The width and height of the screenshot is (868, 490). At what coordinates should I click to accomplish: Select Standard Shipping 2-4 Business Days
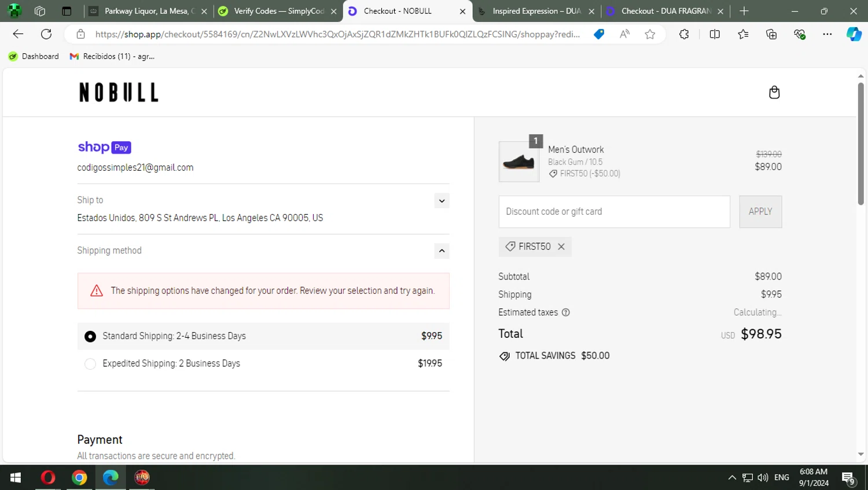pyautogui.click(x=263, y=336)
